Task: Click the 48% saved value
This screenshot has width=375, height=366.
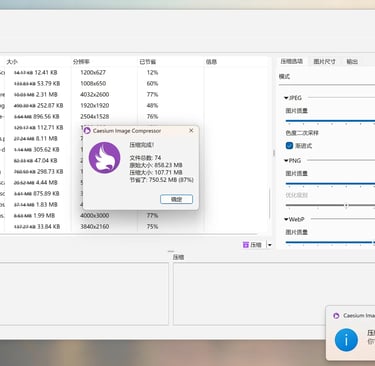Action: coord(152,106)
